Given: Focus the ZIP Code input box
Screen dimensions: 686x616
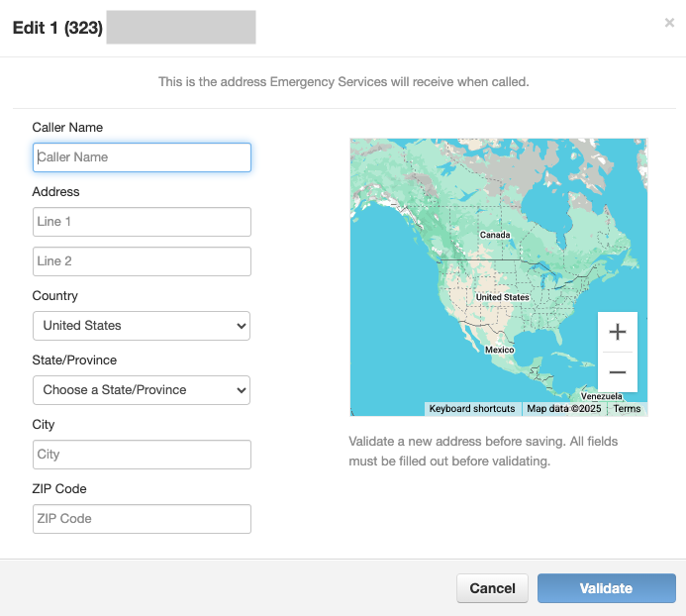Looking at the screenshot, I should click(x=142, y=519).
